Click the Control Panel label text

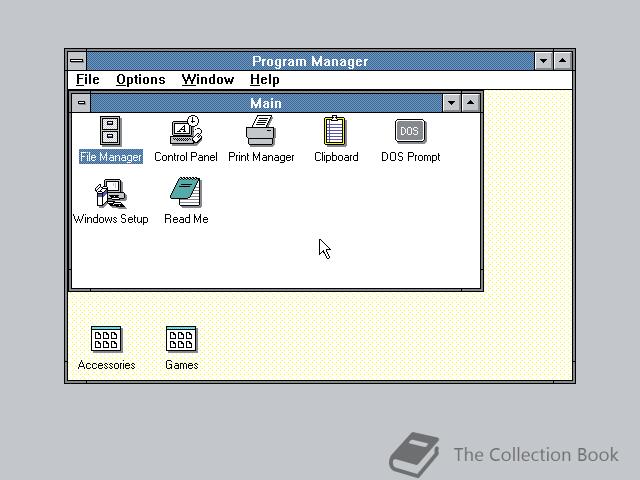click(x=186, y=157)
